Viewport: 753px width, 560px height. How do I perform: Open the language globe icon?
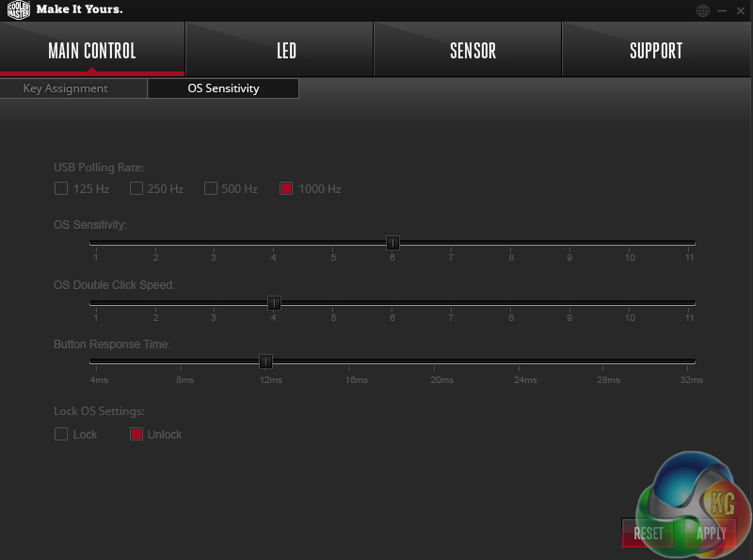coord(703,10)
